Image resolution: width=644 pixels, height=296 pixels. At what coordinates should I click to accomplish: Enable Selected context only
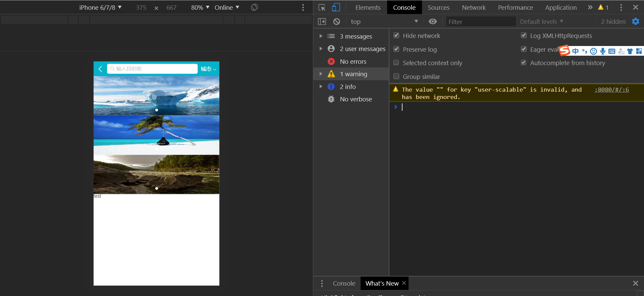tap(396, 62)
